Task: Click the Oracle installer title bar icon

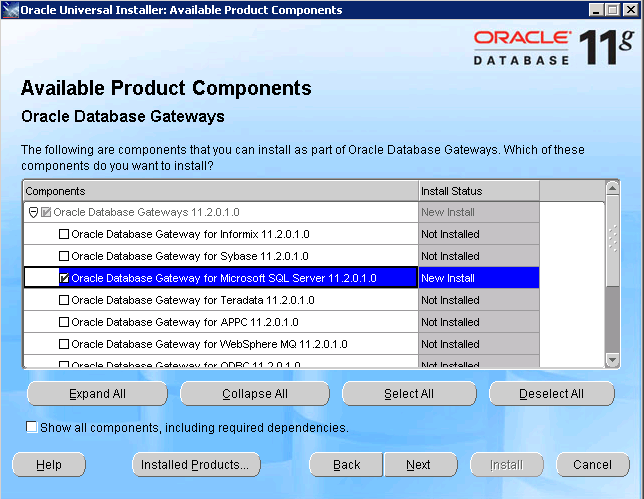Action: pos(10,10)
